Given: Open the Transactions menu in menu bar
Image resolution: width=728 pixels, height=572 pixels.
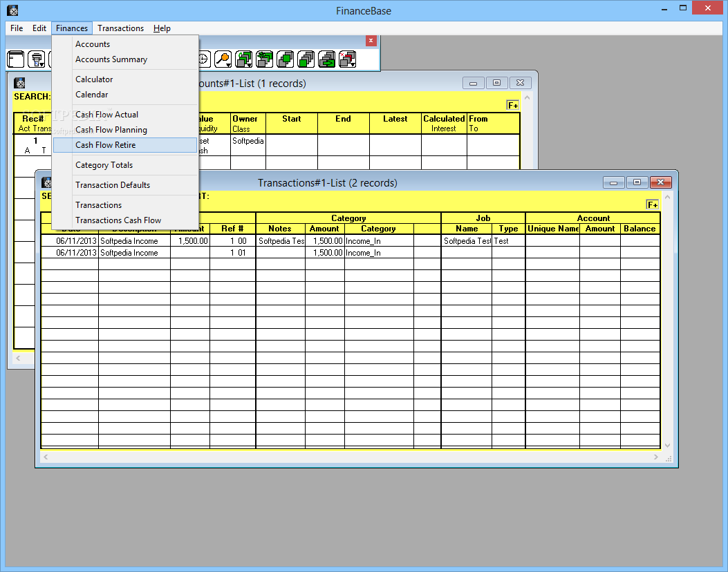Looking at the screenshot, I should (x=121, y=28).
